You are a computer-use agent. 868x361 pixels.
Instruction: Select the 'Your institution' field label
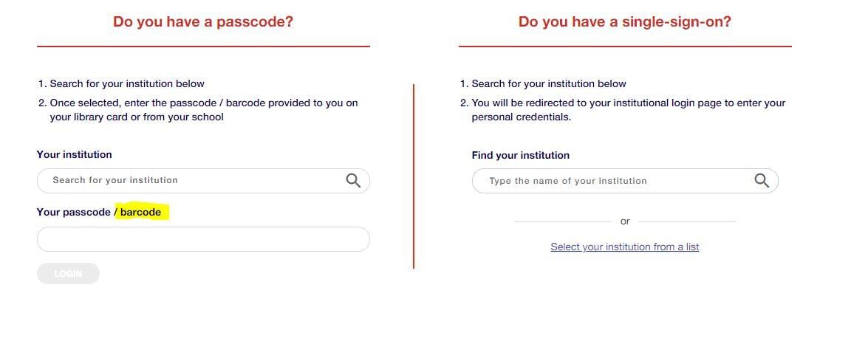click(74, 154)
